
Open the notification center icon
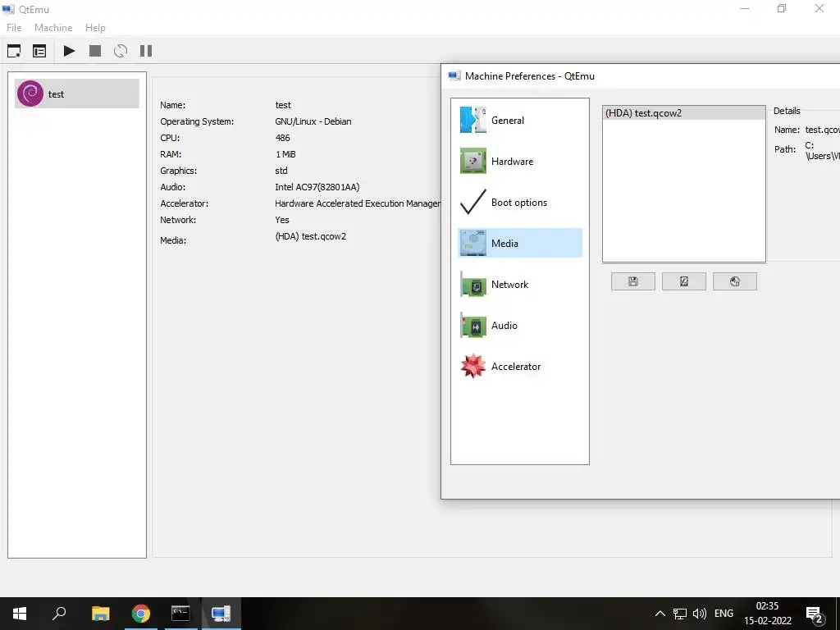pos(815,614)
